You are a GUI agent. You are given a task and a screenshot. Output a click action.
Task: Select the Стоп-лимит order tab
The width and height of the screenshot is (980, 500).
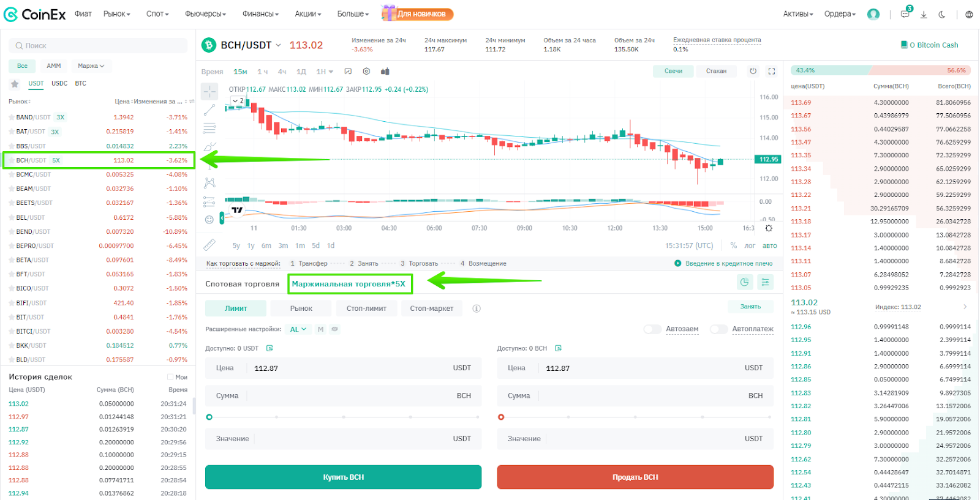pos(366,308)
